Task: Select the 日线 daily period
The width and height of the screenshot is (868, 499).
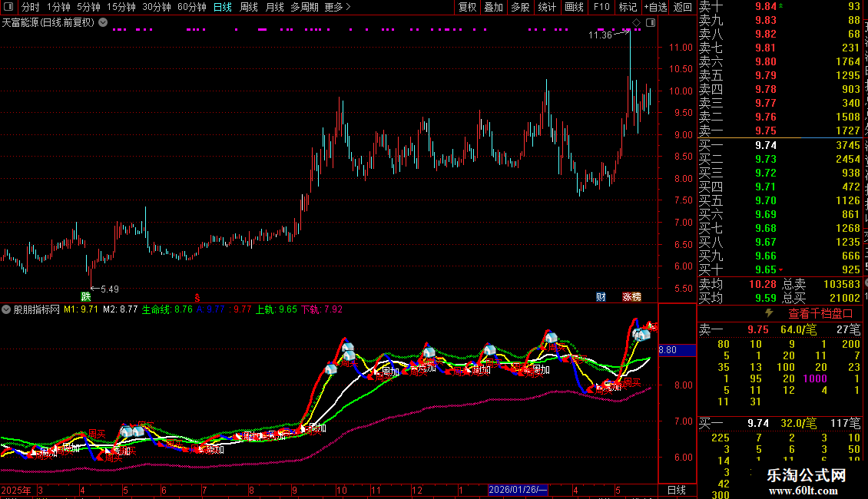Action: (223, 7)
